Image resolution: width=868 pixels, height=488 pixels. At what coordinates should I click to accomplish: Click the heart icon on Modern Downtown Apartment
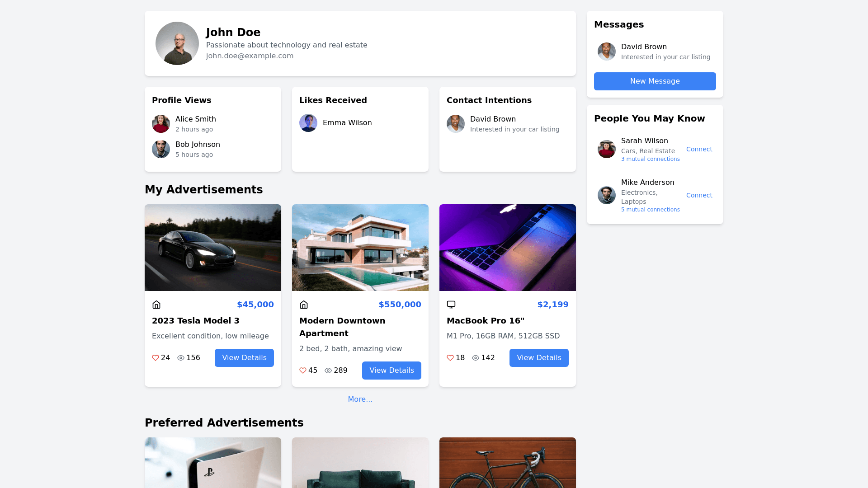click(x=303, y=371)
